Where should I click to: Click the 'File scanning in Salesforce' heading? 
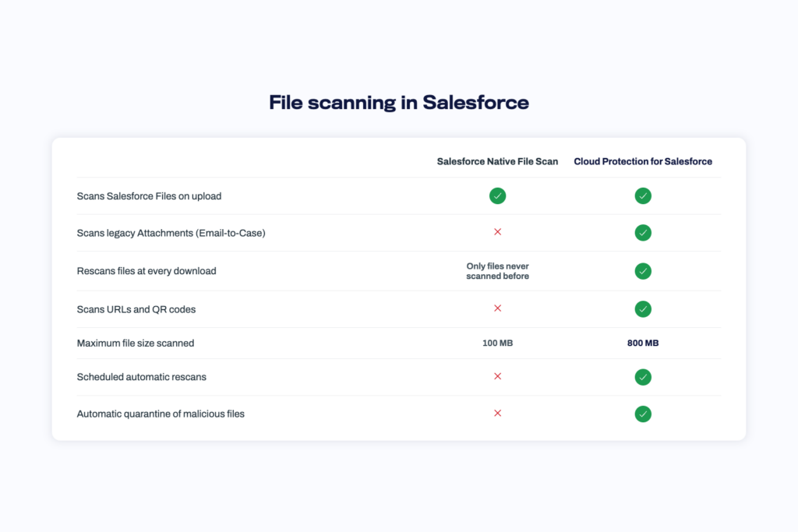(x=399, y=102)
